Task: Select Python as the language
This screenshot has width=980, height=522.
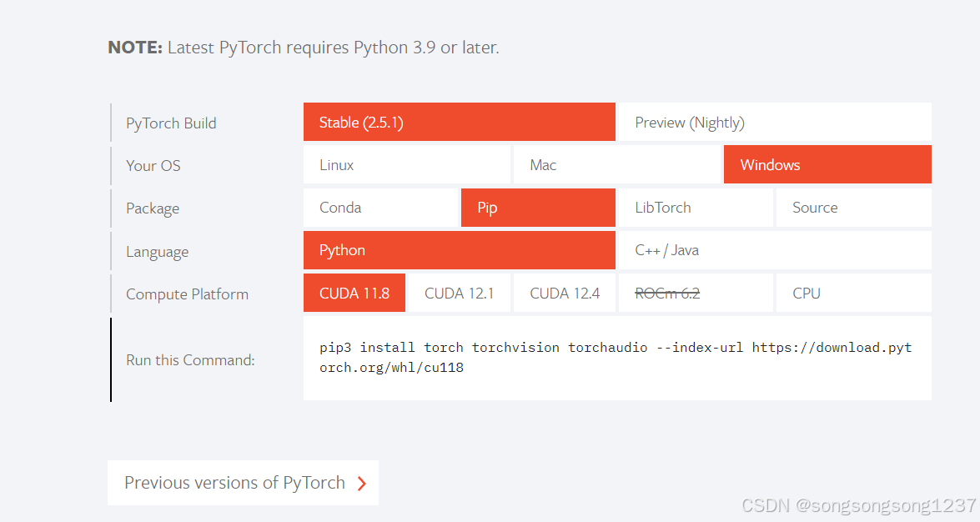Action: pos(459,249)
